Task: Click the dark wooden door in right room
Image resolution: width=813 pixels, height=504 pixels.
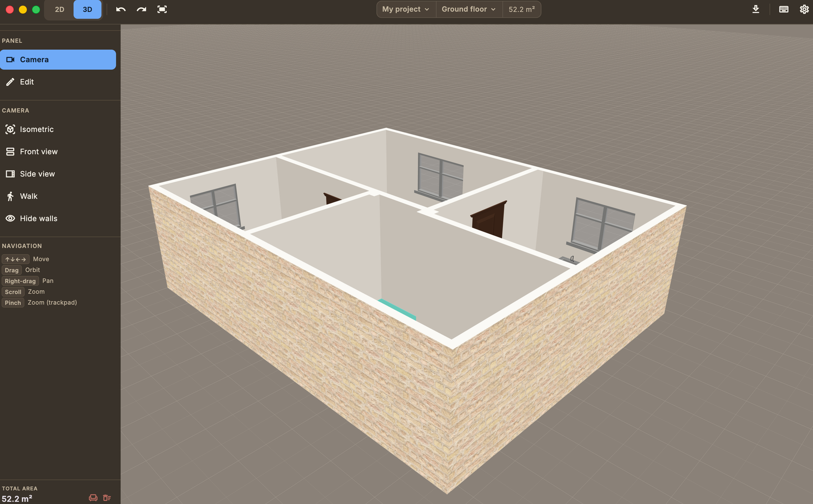Action: [x=489, y=219]
